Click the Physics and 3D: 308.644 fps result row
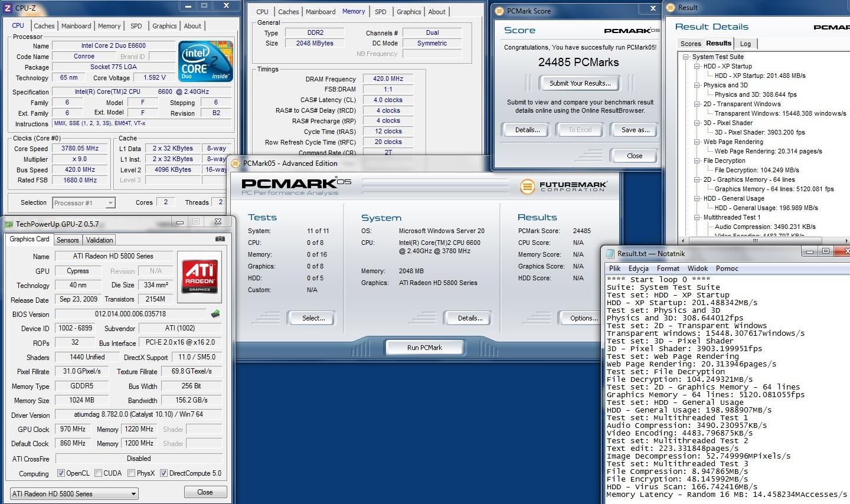This screenshot has width=850, height=504. coord(756,94)
